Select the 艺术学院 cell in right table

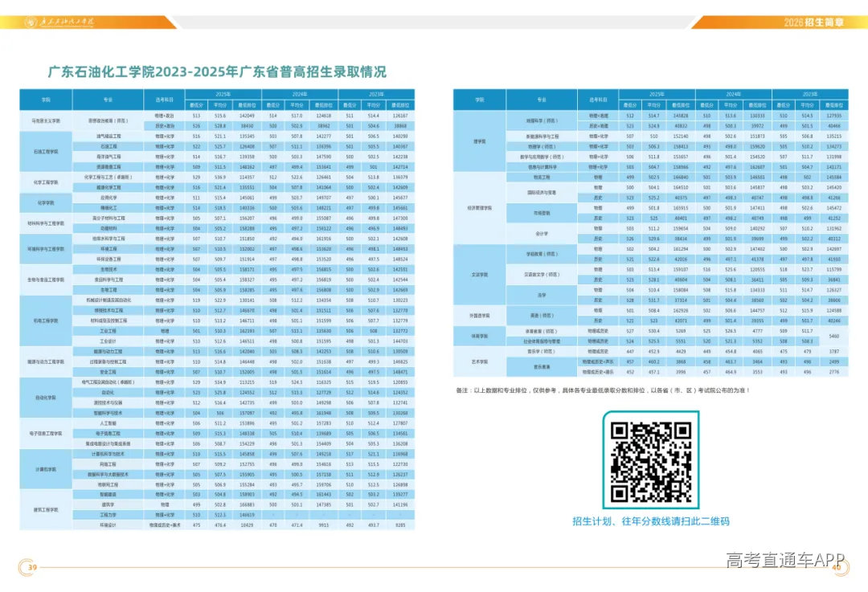point(479,361)
